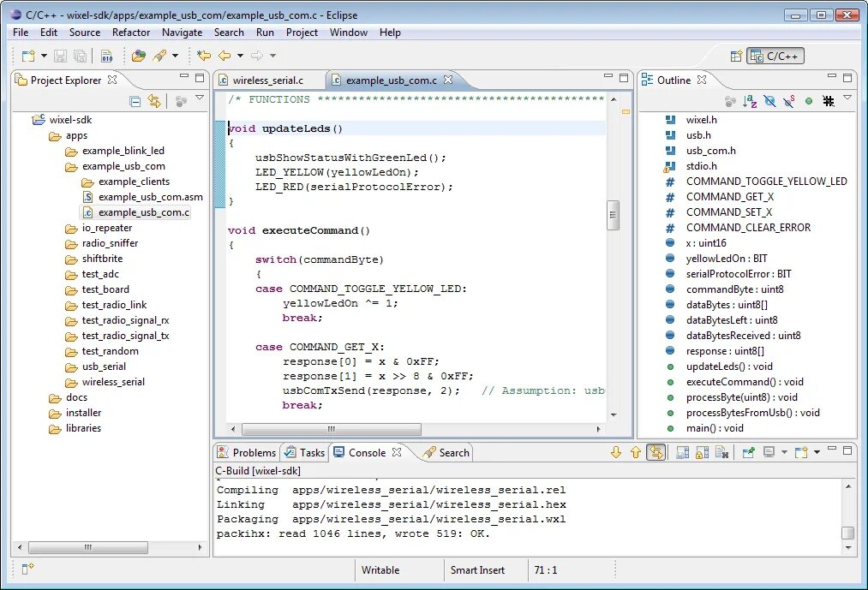Click the Console vertical scrollbar thumb
Image resolution: width=868 pixels, height=590 pixels.
pyautogui.click(x=847, y=533)
